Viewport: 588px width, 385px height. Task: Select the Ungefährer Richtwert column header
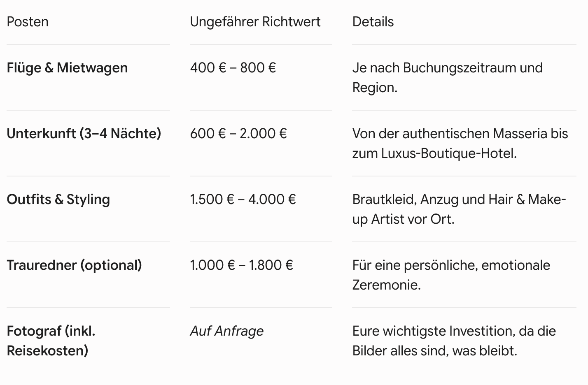pos(255,22)
